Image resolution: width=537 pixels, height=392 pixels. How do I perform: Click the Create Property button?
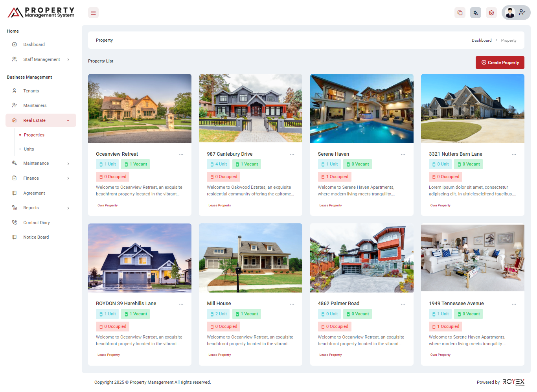(500, 63)
